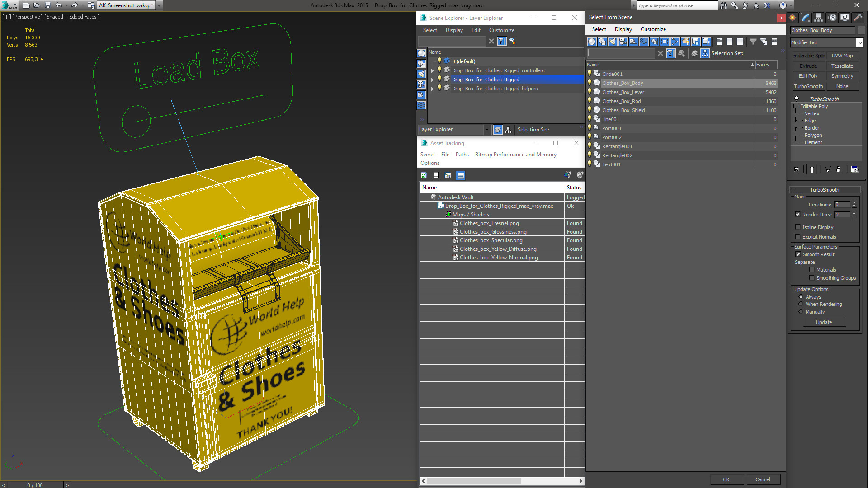Open Server menu in Asset Tracking
Image resolution: width=868 pixels, height=488 pixels.
[x=427, y=155]
